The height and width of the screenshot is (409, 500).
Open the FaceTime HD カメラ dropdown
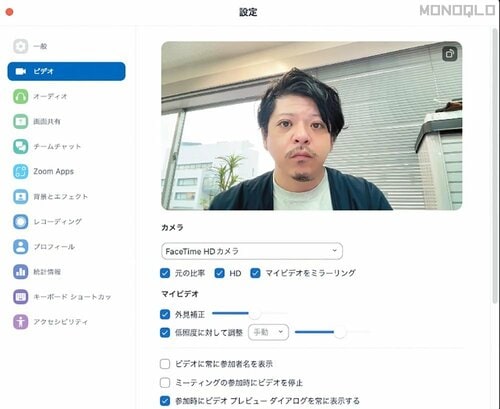252,251
